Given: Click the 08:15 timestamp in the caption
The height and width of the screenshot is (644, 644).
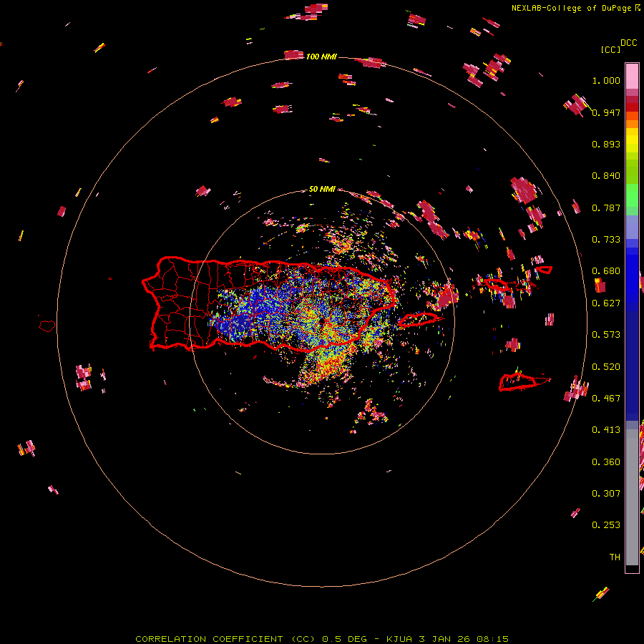Looking at the screenshot, I should [492, 639].
